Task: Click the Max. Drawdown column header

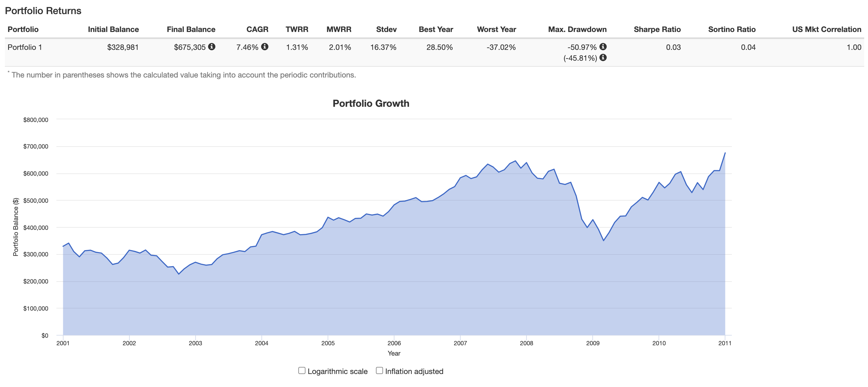Action: pos(577,29)
